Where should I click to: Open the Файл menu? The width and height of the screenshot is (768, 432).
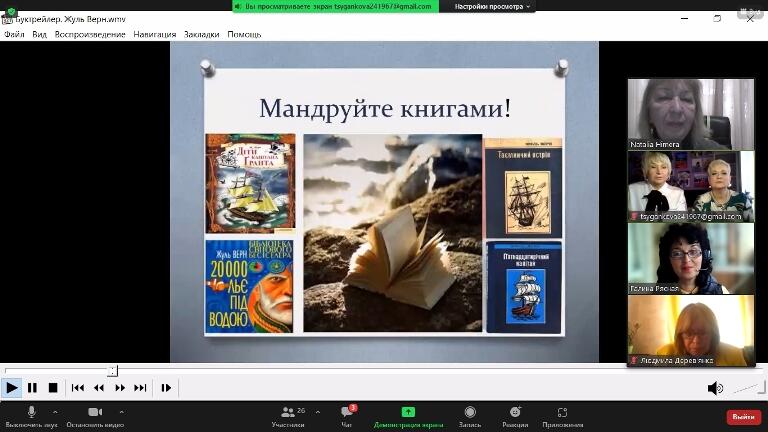coord(14,34)
